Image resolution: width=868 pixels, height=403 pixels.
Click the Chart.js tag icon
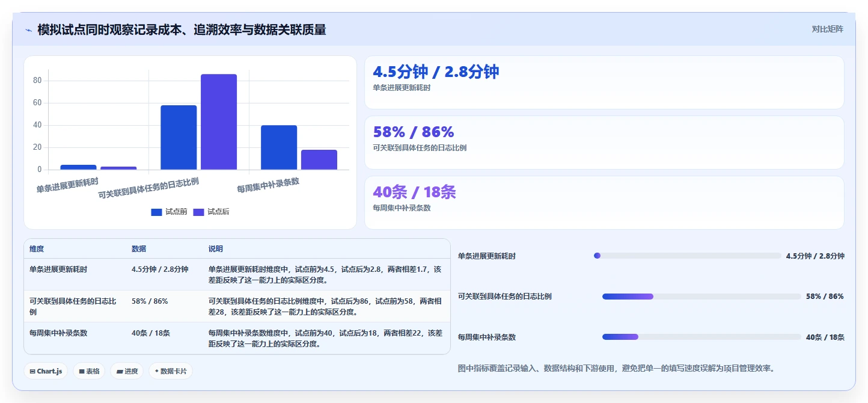[32, 372]
